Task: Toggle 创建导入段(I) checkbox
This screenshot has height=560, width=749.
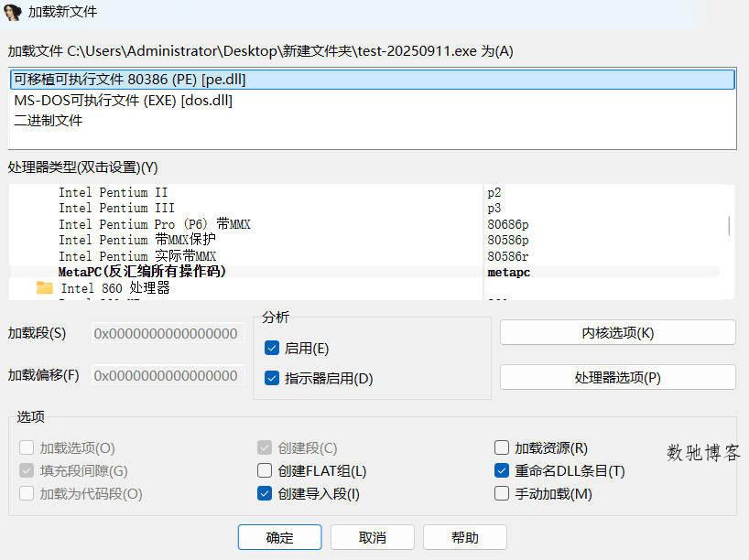Action: click(x=264, y=493)
